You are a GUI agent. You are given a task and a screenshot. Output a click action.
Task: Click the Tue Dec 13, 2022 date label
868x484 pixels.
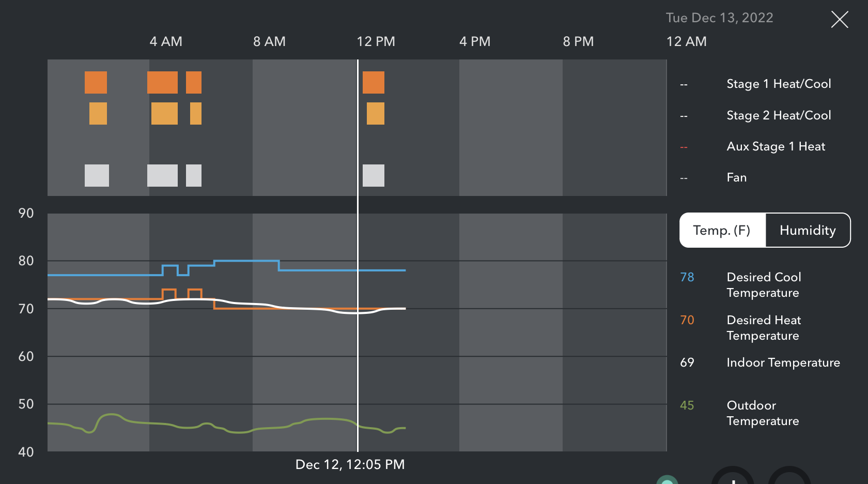point(719,18)
